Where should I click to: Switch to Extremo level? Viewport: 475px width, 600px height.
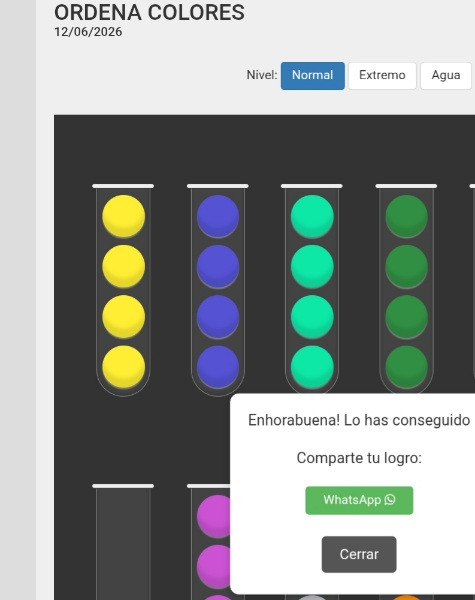(382, 76)
